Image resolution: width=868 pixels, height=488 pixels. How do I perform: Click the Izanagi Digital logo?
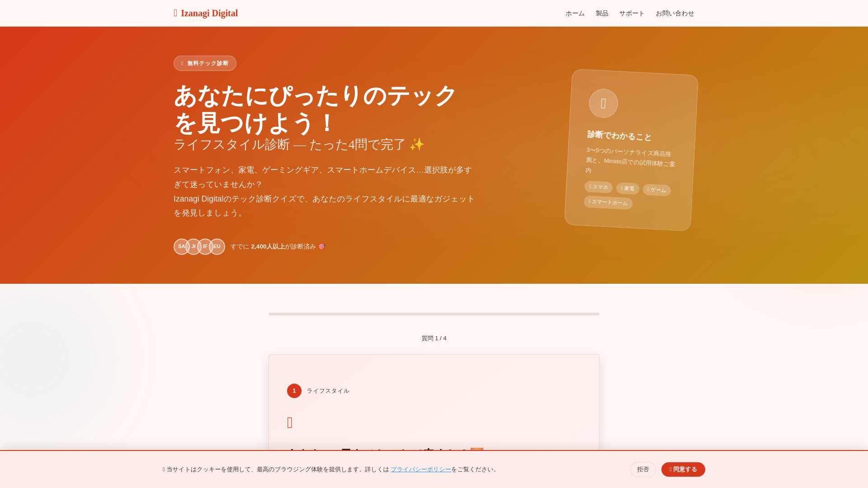206,13
